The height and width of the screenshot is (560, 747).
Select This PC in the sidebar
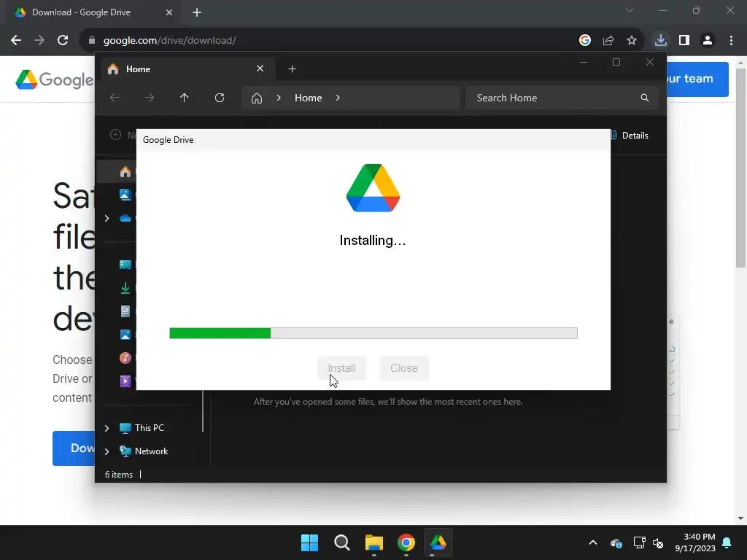click(149, 427)
